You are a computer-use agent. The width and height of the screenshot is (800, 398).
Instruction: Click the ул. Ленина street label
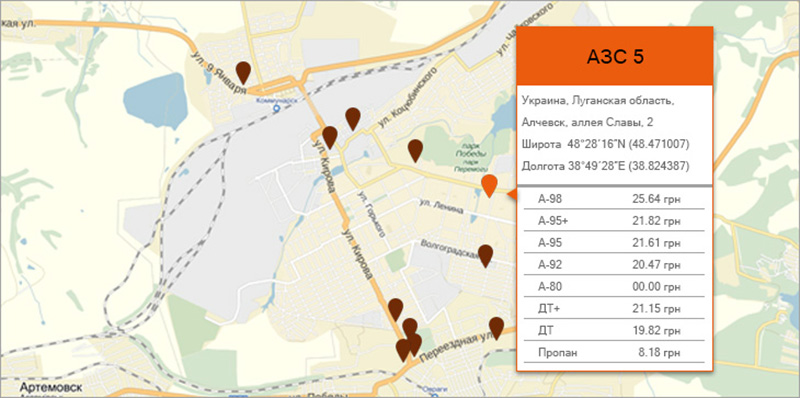(441, 206)
